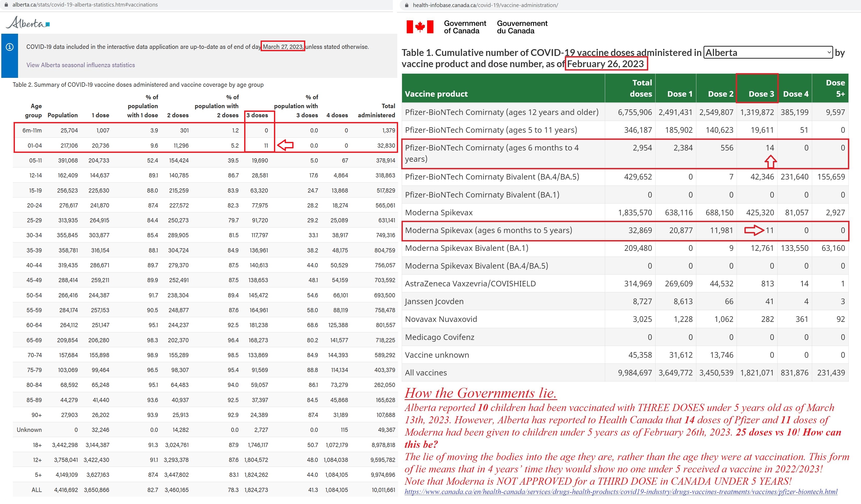Click 'Pfizer-BioNTech Comirnaty Bivalent (BA.4/BA.5)' row name
861x504 pixels.
(x=492, y=177)
